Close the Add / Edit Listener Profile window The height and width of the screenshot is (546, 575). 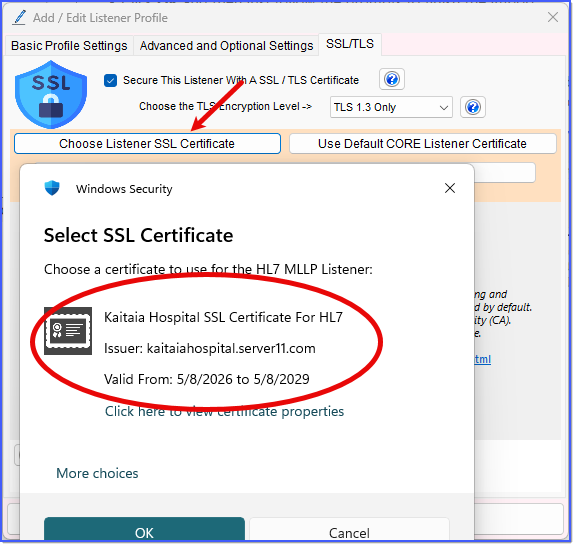point(553,17)
